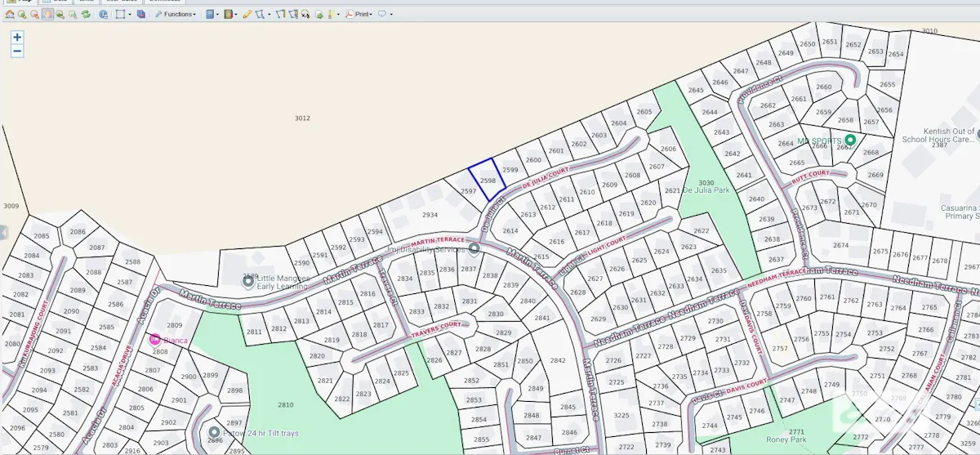Viewport: 980px width, 455px height.
Task: Click the speech bubble comment icon
Action: point(381,14)
